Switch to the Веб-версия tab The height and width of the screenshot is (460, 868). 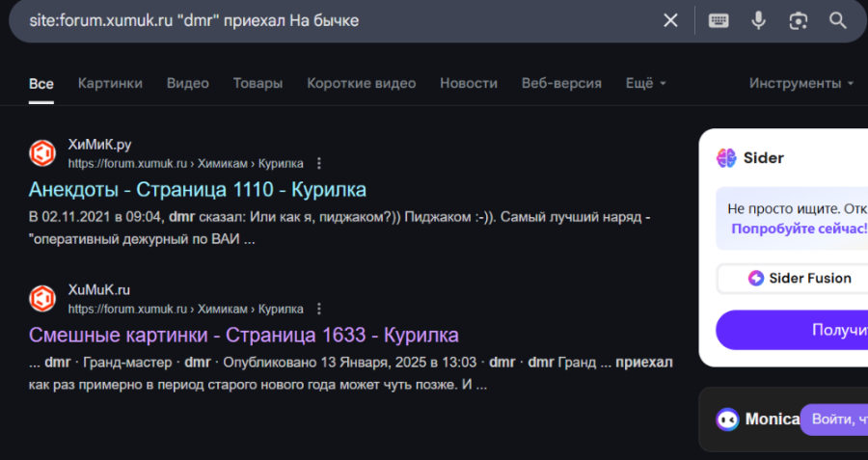click(x=561, y=83)
